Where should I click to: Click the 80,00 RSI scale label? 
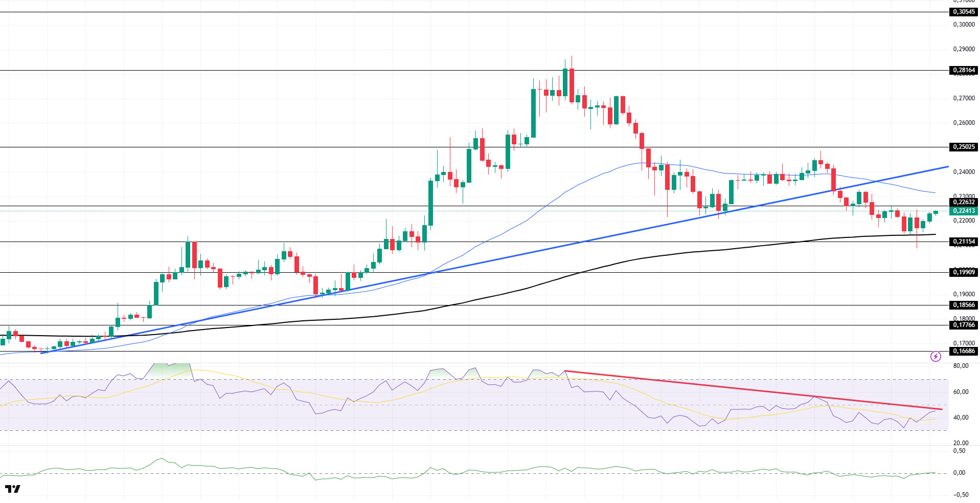click(x=961, y=366)
